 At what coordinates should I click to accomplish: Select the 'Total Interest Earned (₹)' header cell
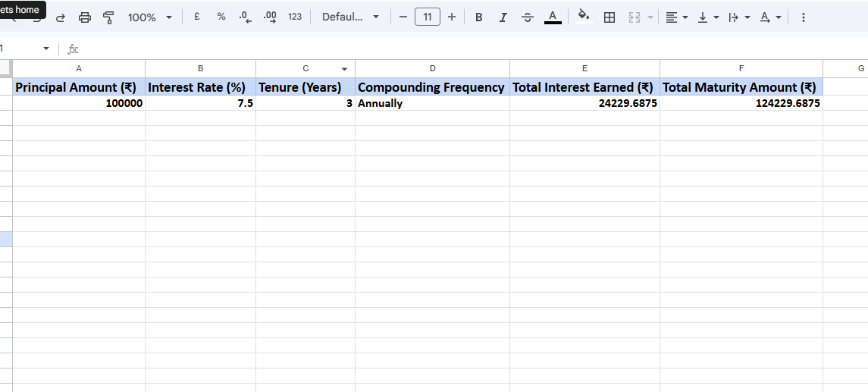click(x=584, y=87)
